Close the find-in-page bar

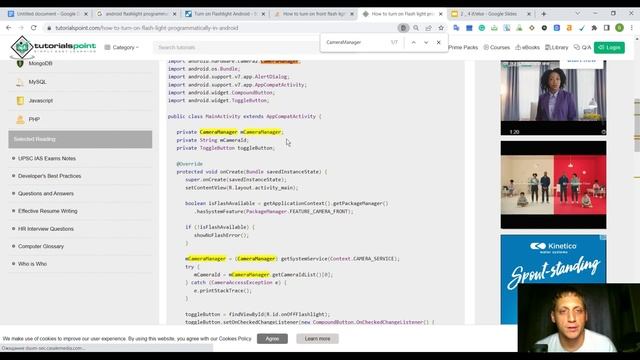click(439, 42)
